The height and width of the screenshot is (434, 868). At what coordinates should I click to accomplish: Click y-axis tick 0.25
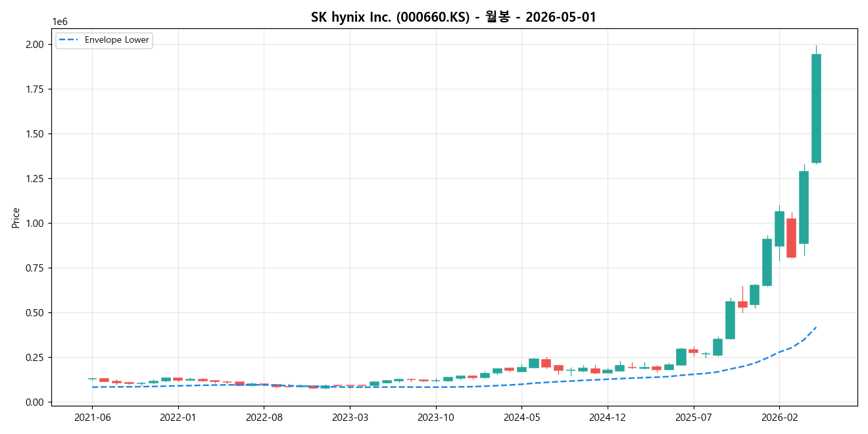coord(36,358)
